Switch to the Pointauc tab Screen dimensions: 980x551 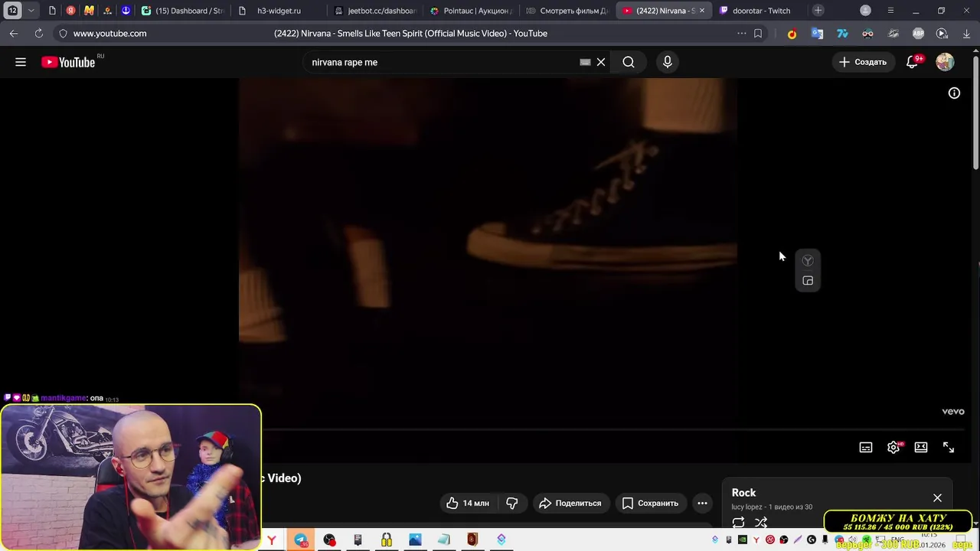(471, 11)
